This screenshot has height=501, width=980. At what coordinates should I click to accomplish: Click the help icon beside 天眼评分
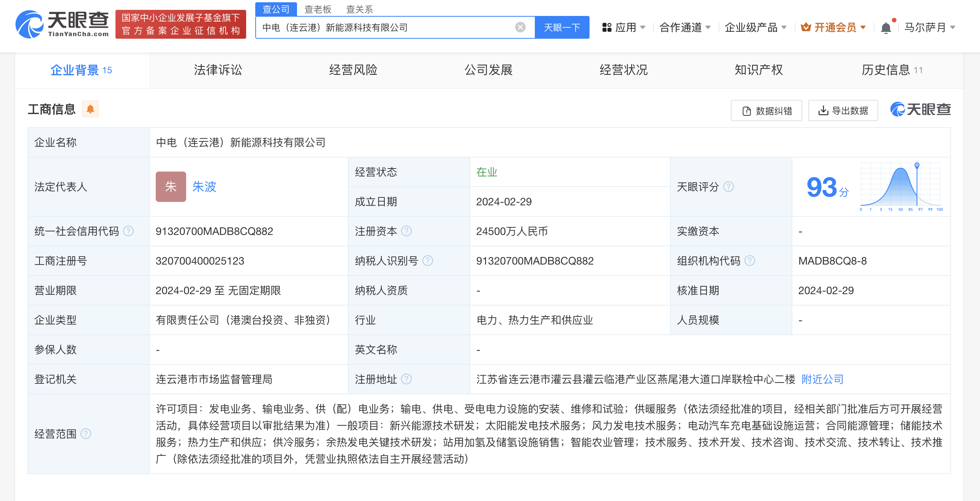coord(729,187)
